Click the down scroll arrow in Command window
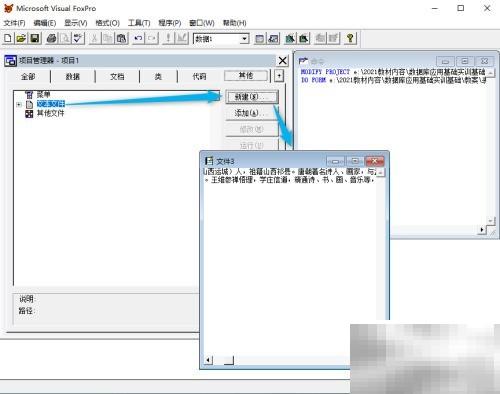Viewport: 500px width, 394px height. point(490,221)
